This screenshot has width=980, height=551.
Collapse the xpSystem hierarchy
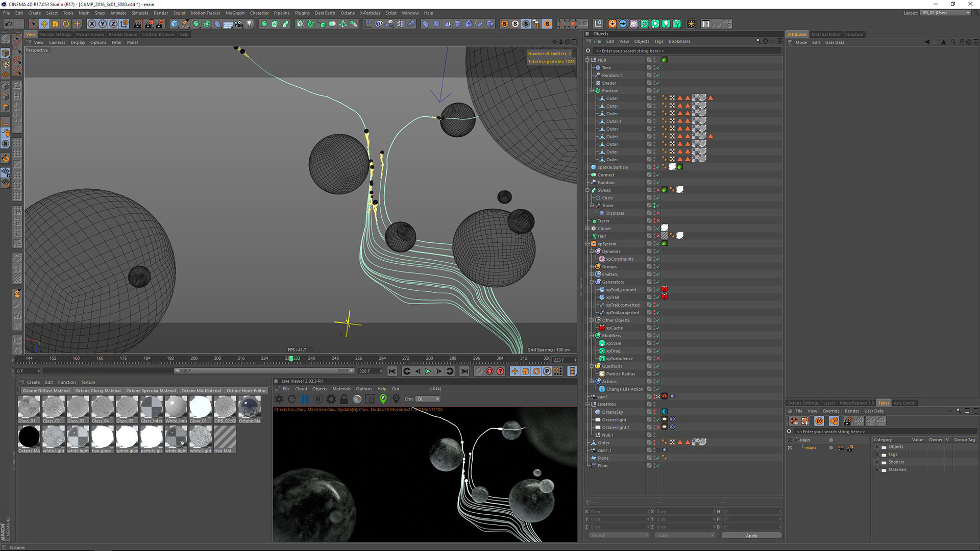pos(587,243)
